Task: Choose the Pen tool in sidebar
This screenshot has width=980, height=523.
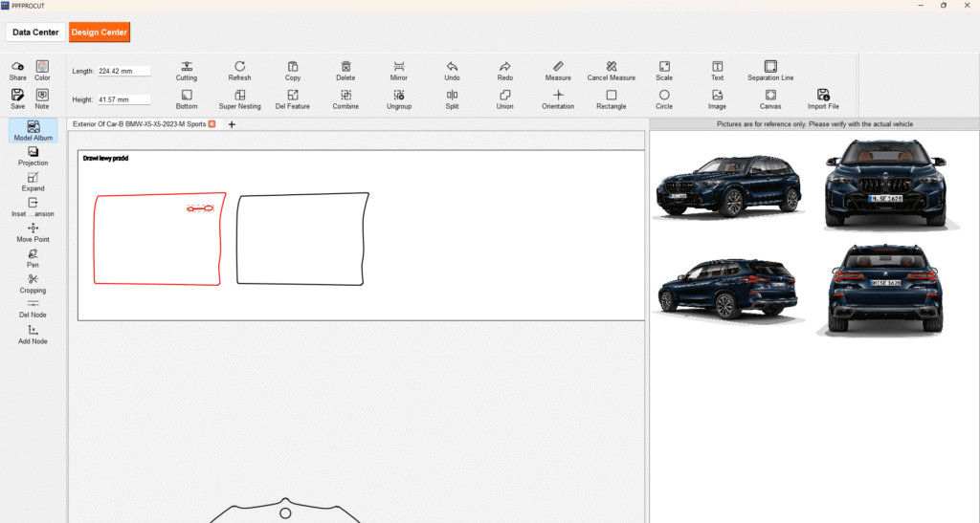Action: pos(33,253)
